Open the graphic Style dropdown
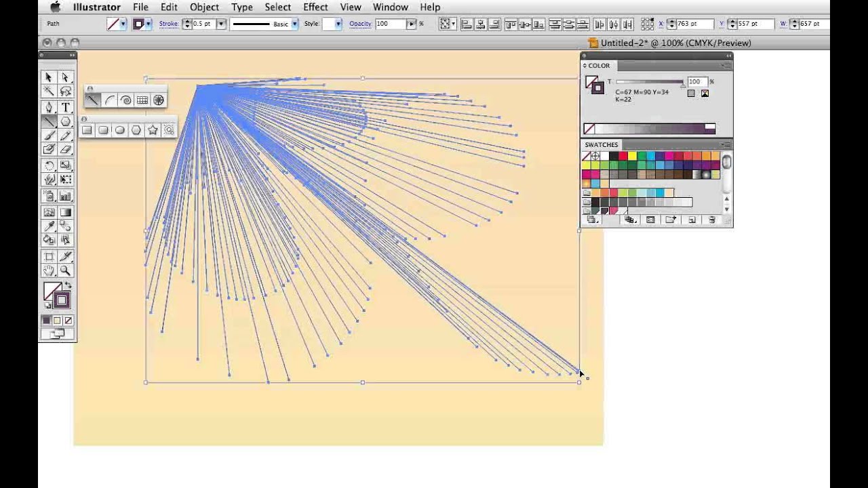868x488 pixels. click(x=338, y=24)
